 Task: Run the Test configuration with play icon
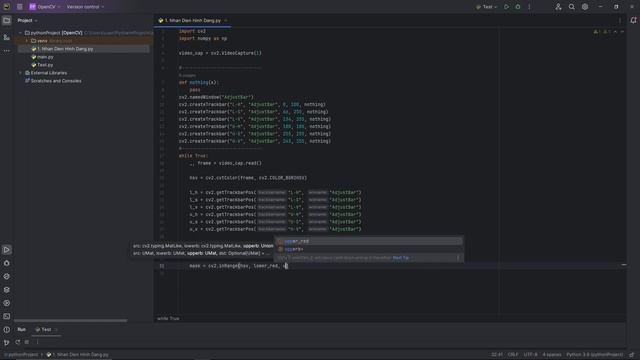point(507,7)
